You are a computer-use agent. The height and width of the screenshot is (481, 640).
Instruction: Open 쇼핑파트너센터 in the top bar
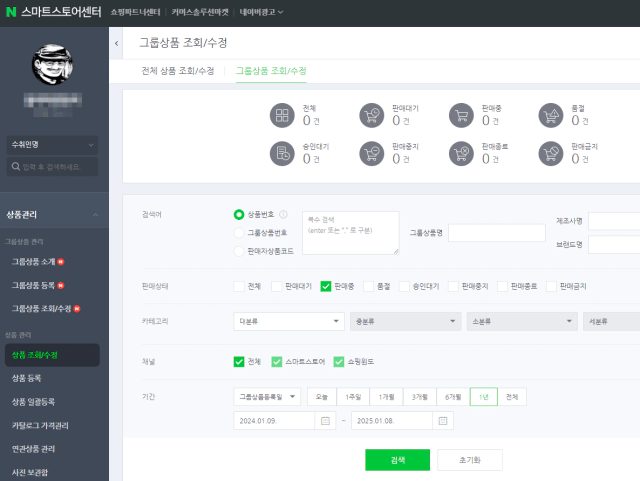(x=135, y=12)
